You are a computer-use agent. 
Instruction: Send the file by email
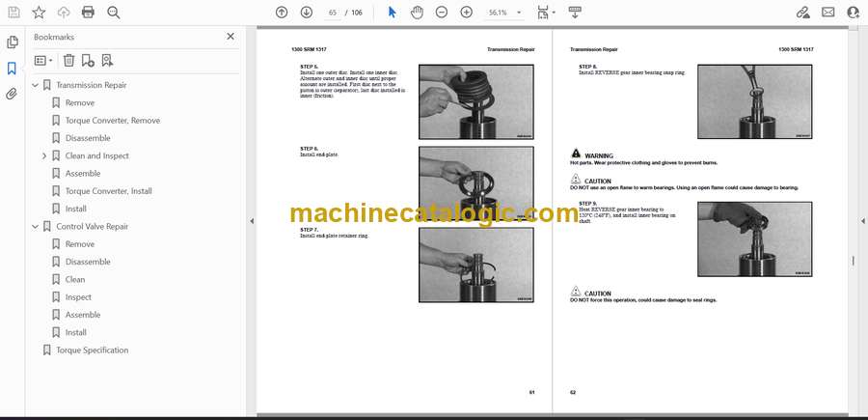(828, 13)
